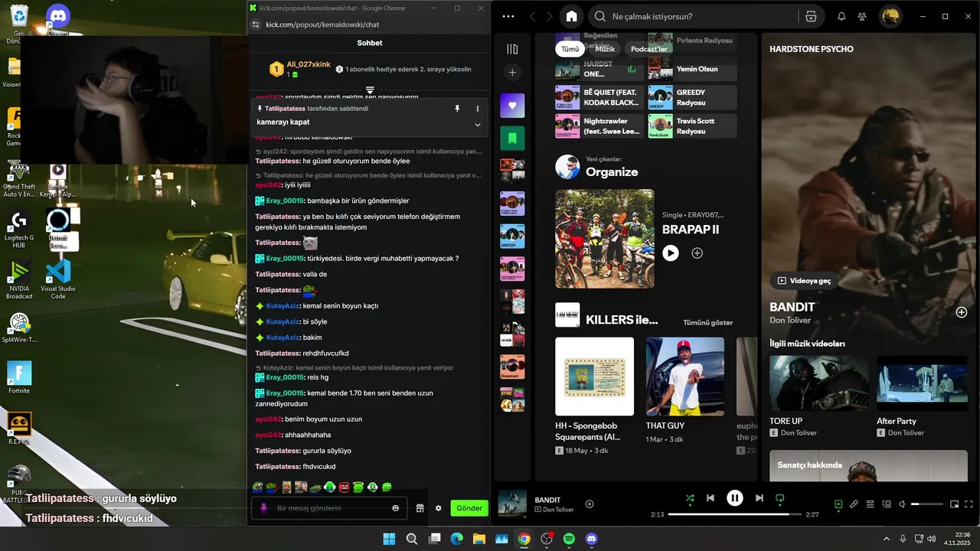Screen dimensions: 980x551
Task: Open chat settings gear icon
Action: pos(438,508)
